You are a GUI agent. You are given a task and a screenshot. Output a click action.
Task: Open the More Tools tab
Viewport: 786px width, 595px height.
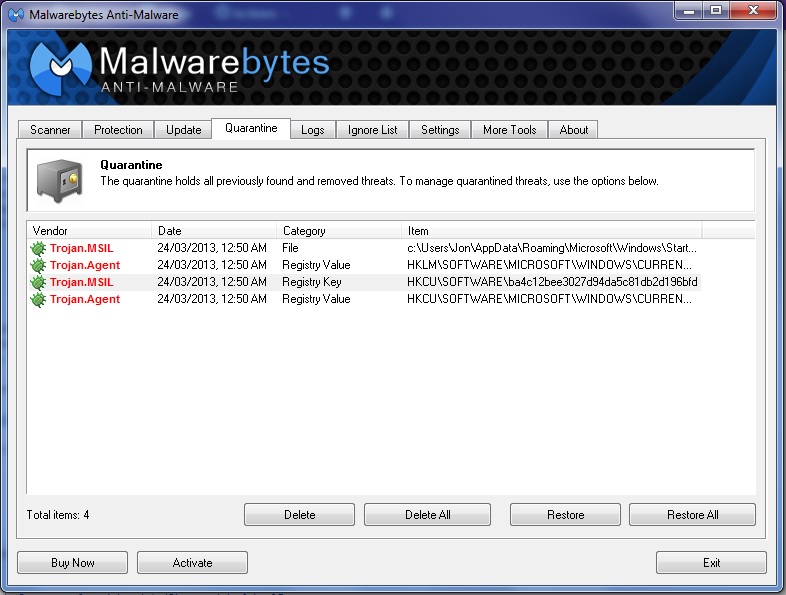tap(510, 130)
